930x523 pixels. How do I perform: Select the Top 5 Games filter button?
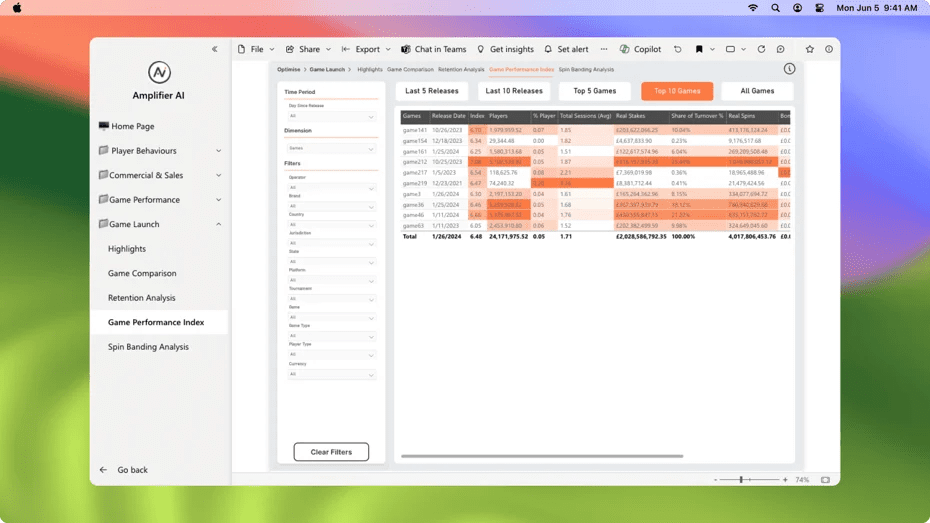(x=594, y=91)
